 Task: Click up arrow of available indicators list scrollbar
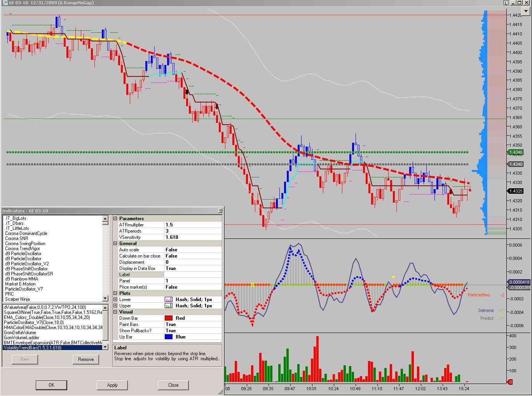pyautogui.click(x=105, y=219)
